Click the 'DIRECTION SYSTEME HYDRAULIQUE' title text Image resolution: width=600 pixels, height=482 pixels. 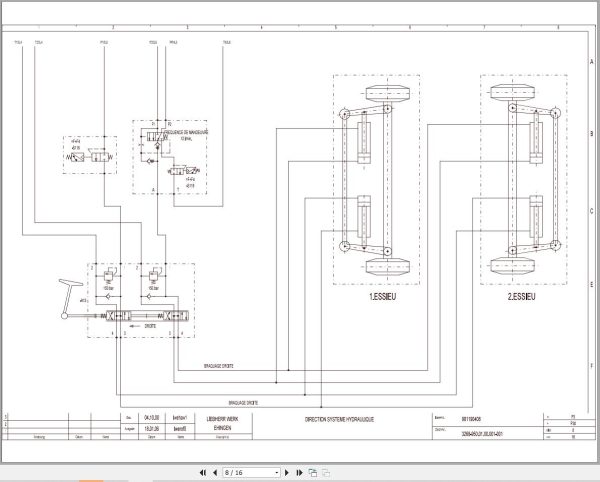[x=339, y=419]
